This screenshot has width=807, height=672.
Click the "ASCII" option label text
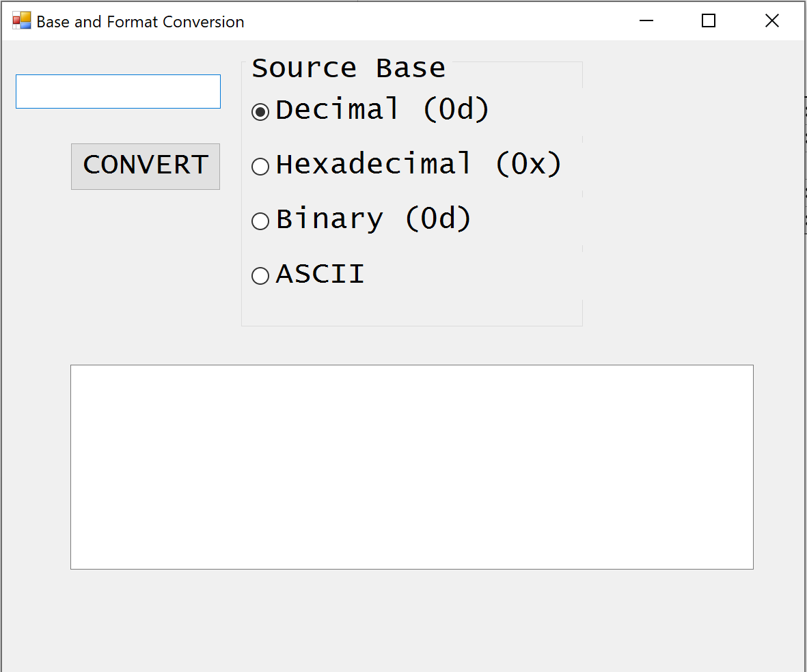point(320,275)
